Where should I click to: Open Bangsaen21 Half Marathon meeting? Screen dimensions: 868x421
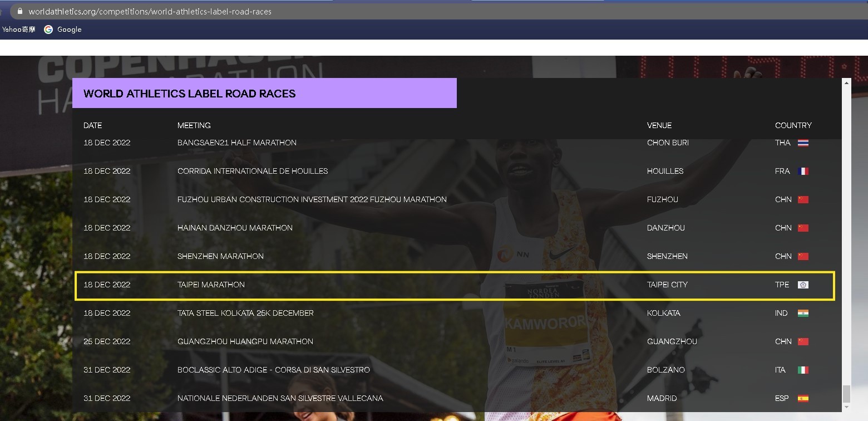tap(237, 143)
